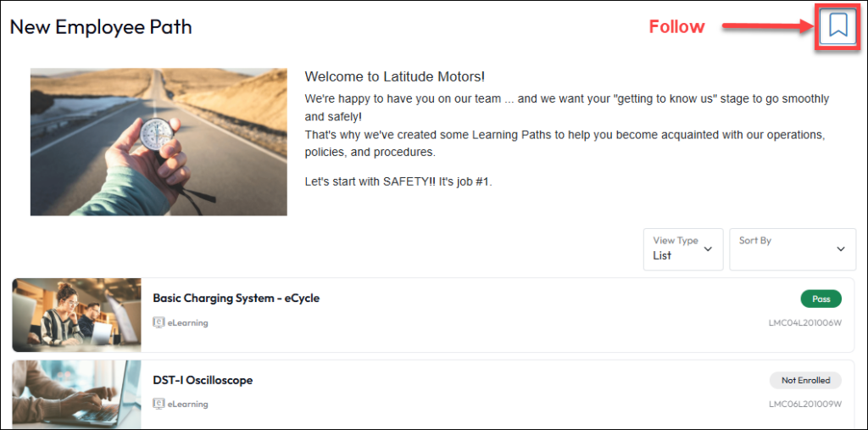Click the red Follow label text
The image size is (868, 430).
point(676,27)
